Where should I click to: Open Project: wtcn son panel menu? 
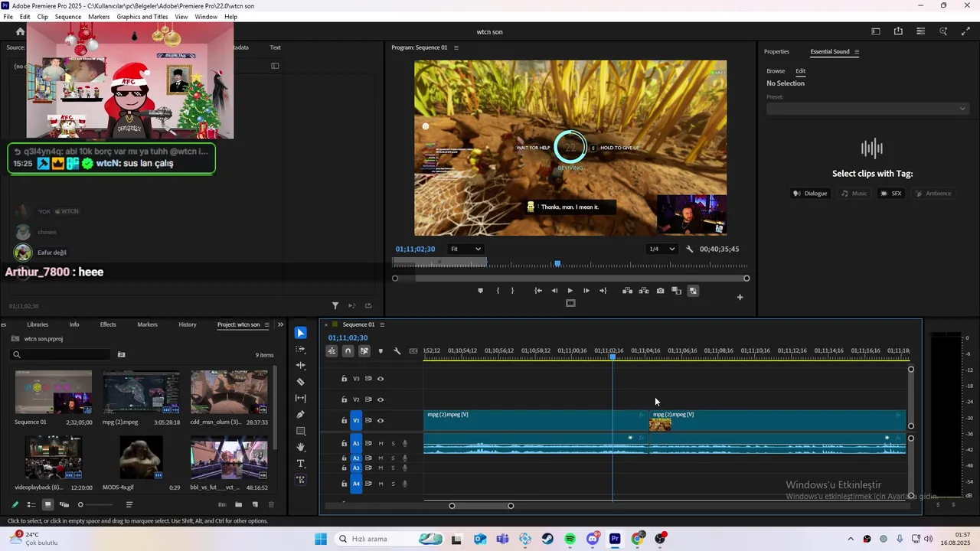click(266, 324)
